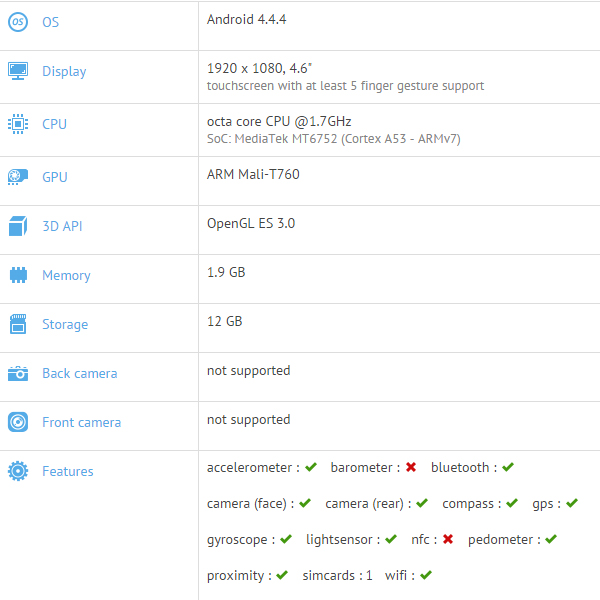Click the Memory chip icon
Image resolution: width=600 pixels, height=600 pixels.
click(18, 275)
